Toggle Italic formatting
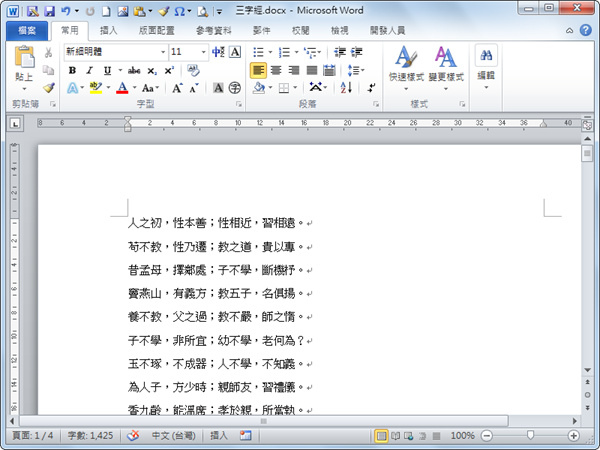This screenshot has width=600, height=450. pyautogui.click(x=90, y=70)
